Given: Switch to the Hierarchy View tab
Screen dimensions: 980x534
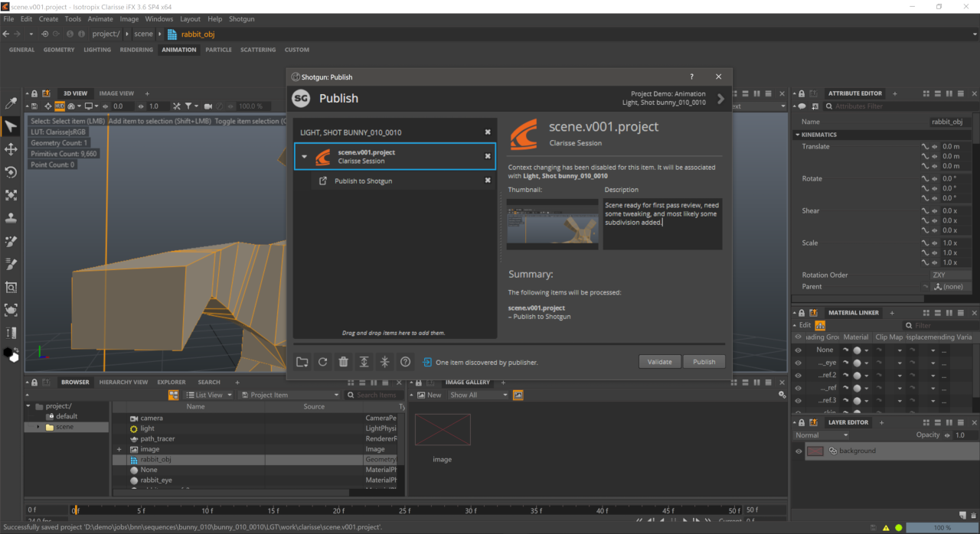Looking at the screenshot, I should pos(123,382).
